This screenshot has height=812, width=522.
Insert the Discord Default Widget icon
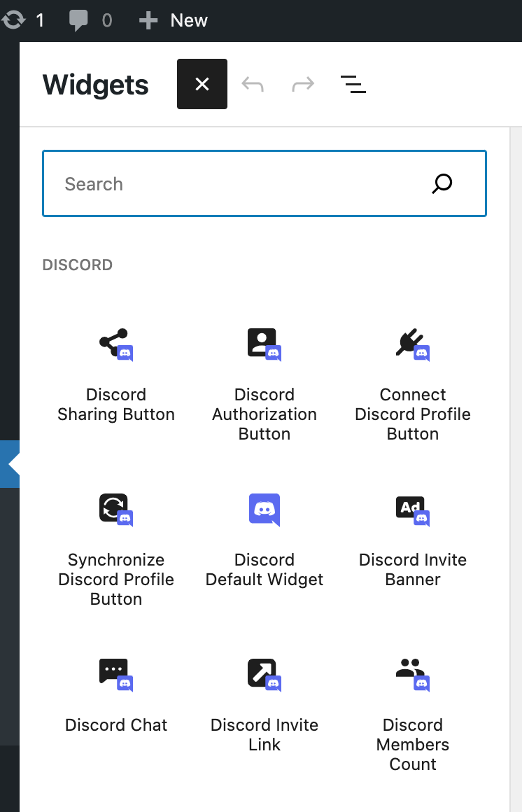coord(264,509)
